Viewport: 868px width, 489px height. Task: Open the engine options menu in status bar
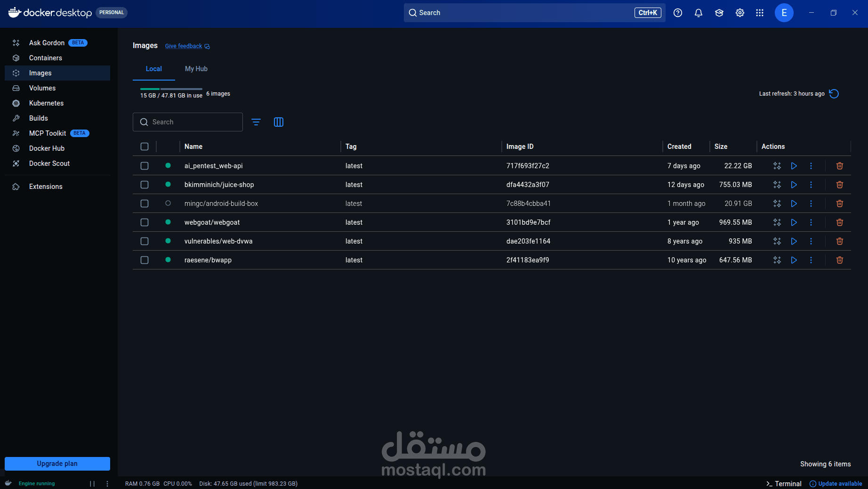(107, 484)
